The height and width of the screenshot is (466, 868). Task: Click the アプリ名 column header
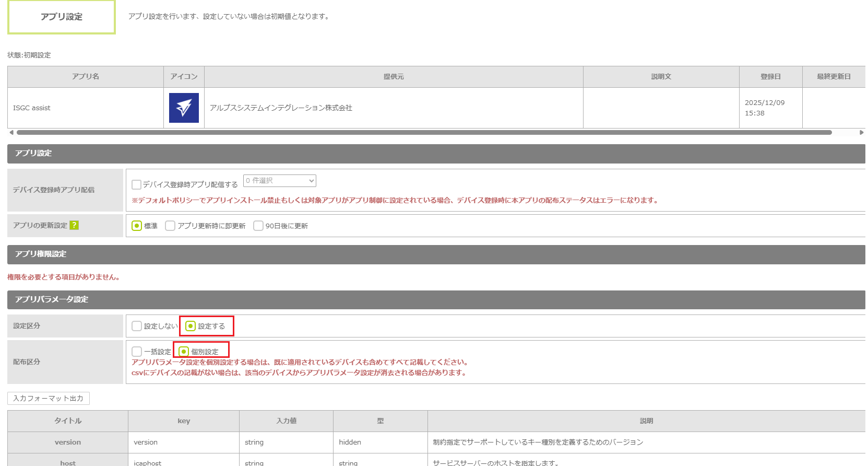(x=86, y=77)
